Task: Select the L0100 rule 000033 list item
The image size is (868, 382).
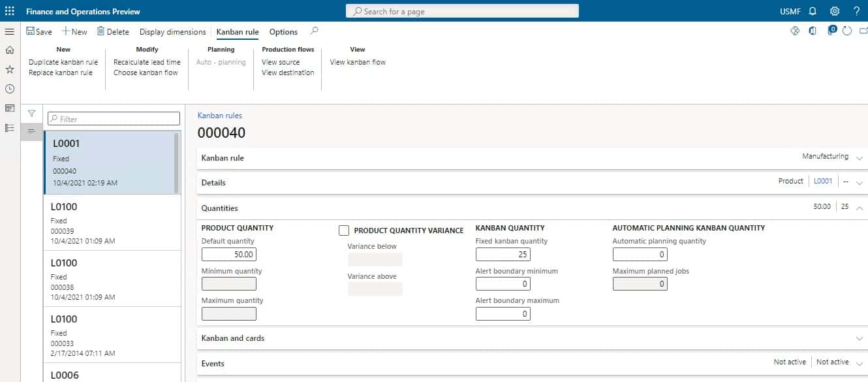Action: coord(112,335)
